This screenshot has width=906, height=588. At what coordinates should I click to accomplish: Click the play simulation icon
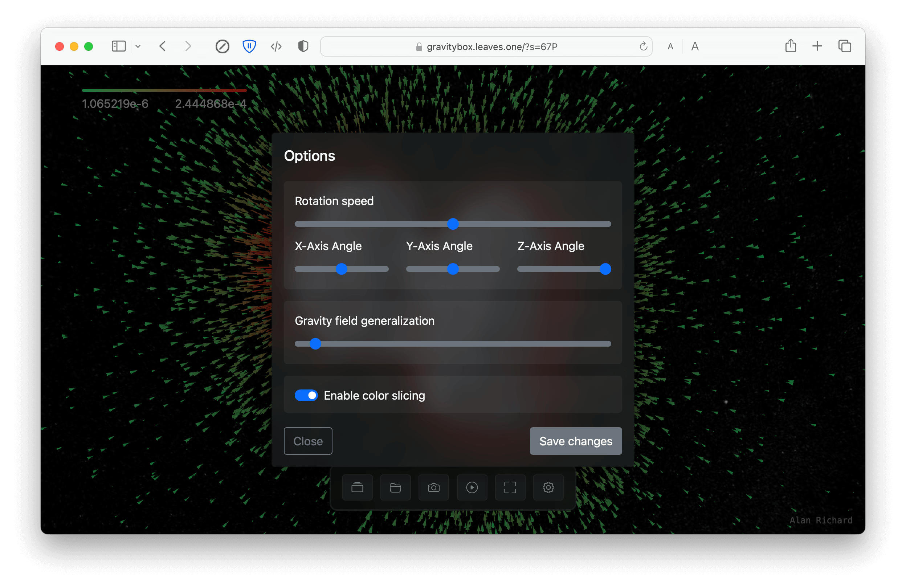(x=472, y=487)
